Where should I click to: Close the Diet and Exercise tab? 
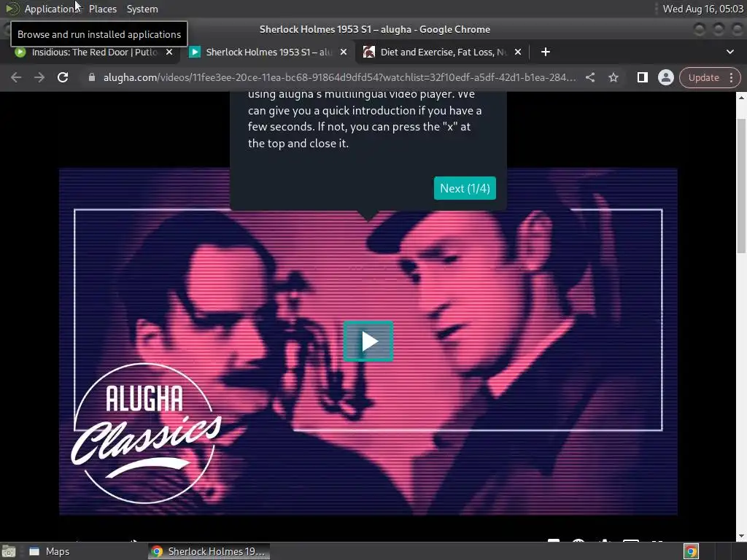pos(518,52)
